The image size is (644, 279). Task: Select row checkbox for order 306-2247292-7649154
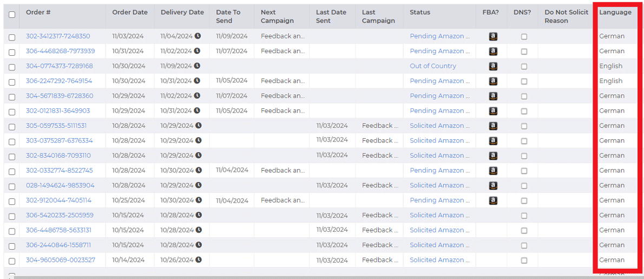(x=12, y=81)
